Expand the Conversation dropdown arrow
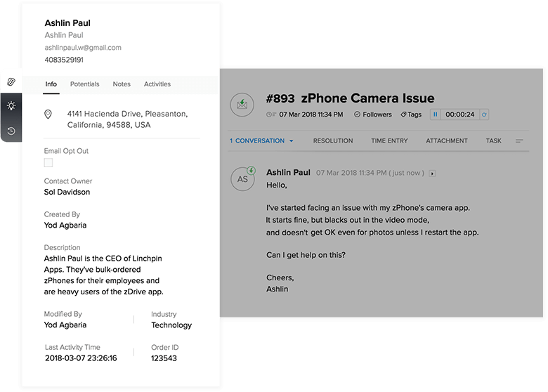 (291, 141)
